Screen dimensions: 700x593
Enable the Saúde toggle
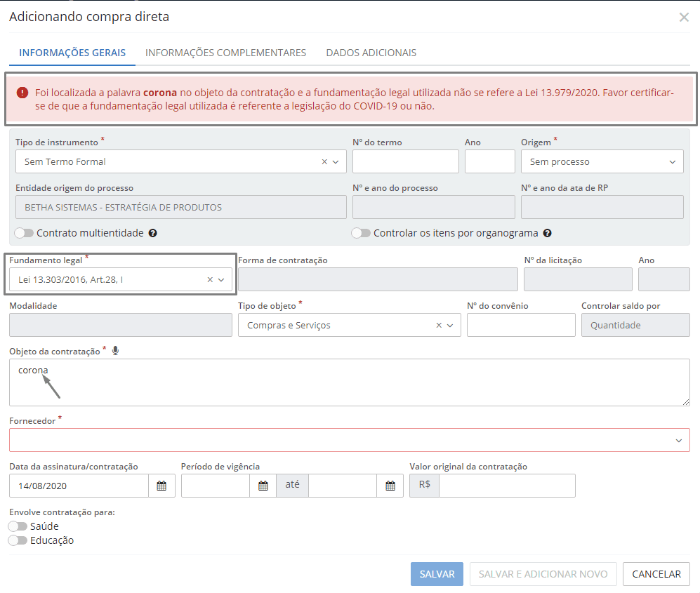click(18, 526)
